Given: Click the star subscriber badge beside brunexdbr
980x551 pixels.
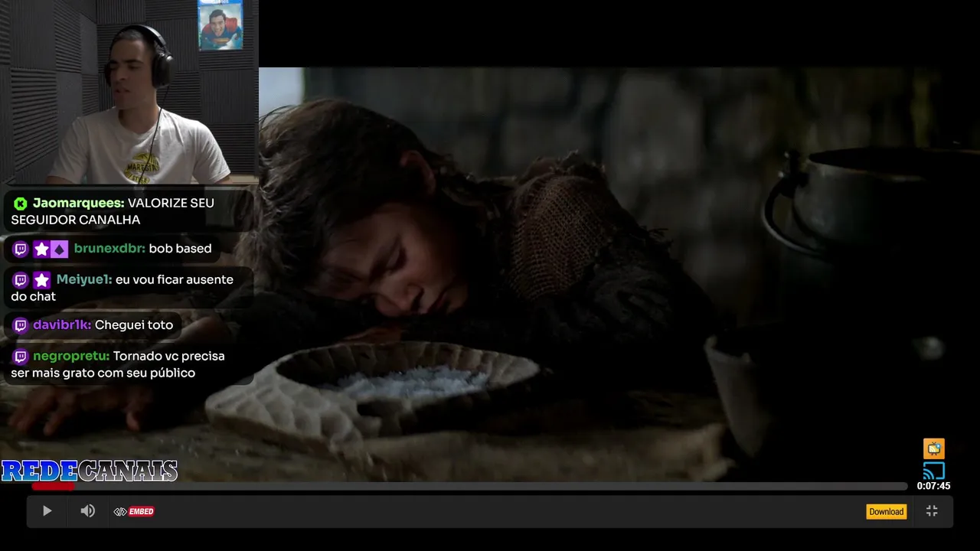Looking at the screenshot, I should [x=41, y=249].
